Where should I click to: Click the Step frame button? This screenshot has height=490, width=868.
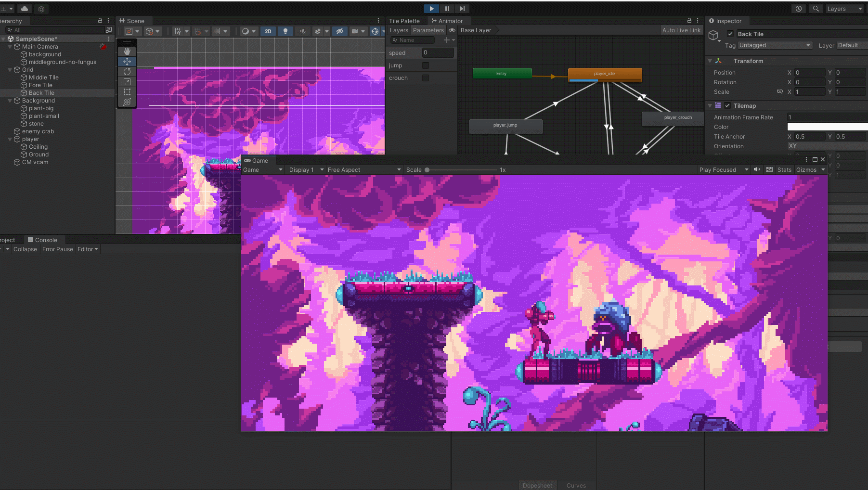pyautogui.click(x=462, y=9)
